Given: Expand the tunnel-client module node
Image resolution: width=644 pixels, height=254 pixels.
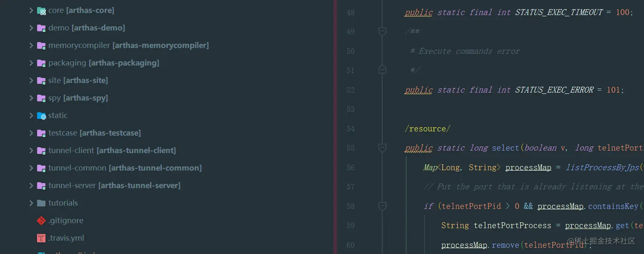Looking at the screenshot, I should click(31, 150).
